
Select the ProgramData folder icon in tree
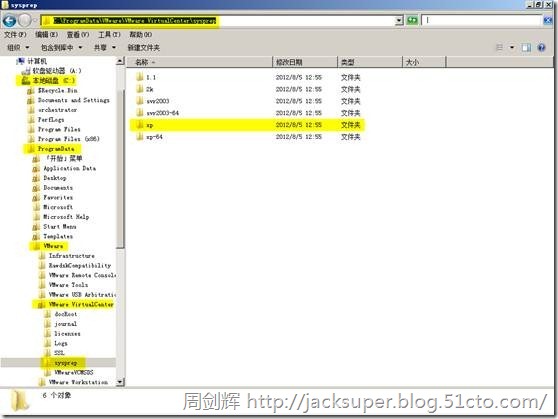pos(31,149)
